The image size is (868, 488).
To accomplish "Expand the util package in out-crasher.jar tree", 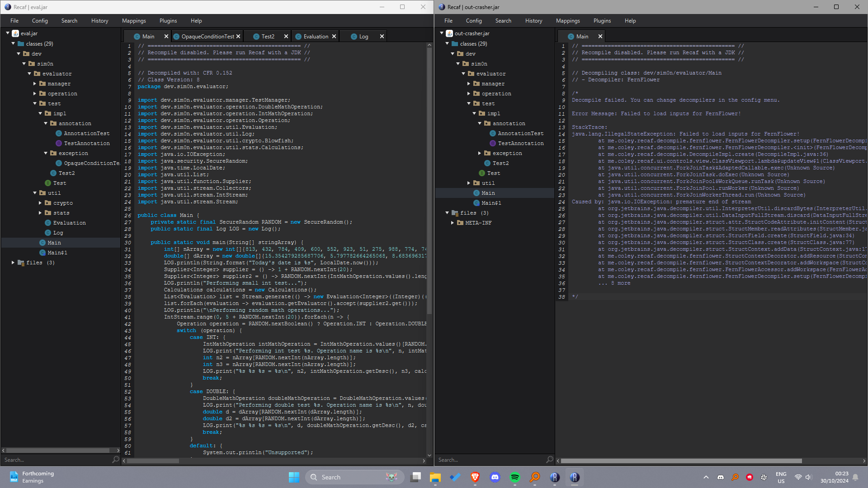I will coord(469,183).
